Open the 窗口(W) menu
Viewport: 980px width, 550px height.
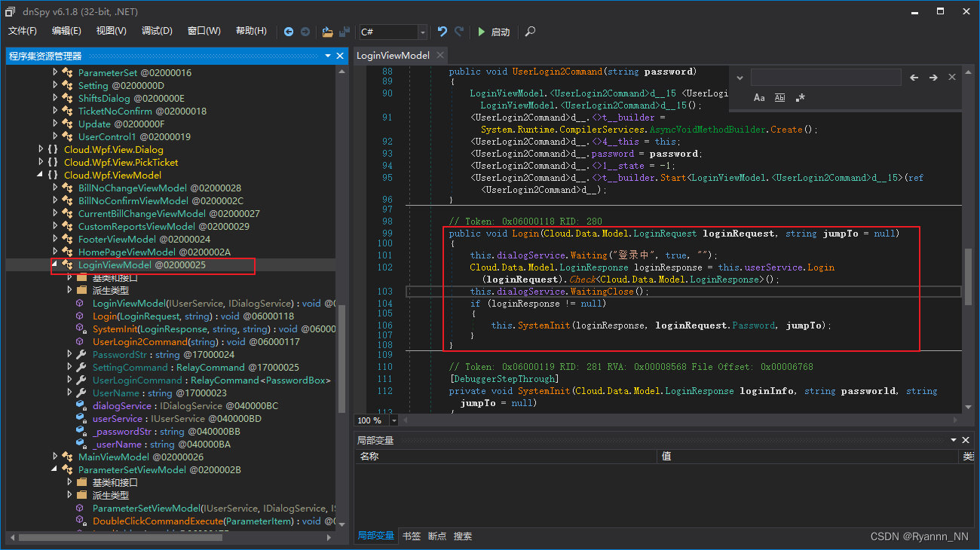tap(204, 31)
